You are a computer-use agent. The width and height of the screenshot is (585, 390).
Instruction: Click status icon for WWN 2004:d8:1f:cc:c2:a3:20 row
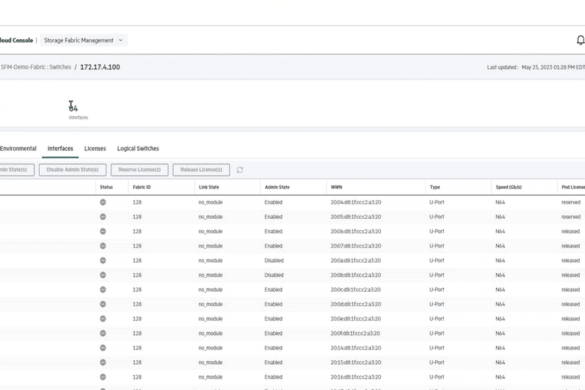(x=103, y=202)
